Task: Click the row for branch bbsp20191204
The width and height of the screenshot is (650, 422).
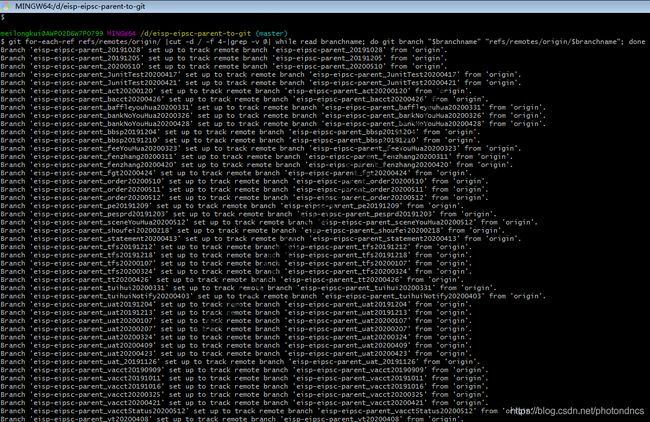Action: click(x=240, y=132)
